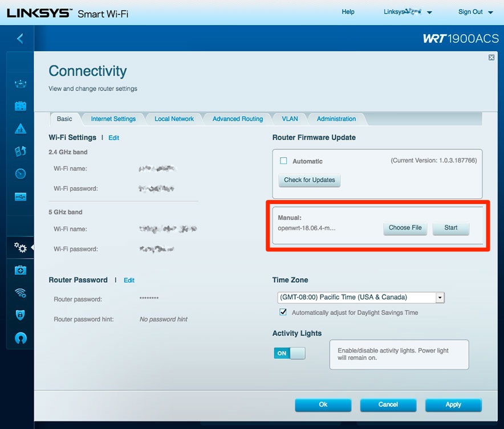
Task: Click the Linksys Smart Wi-Fi logo
Action: (67, 14)
